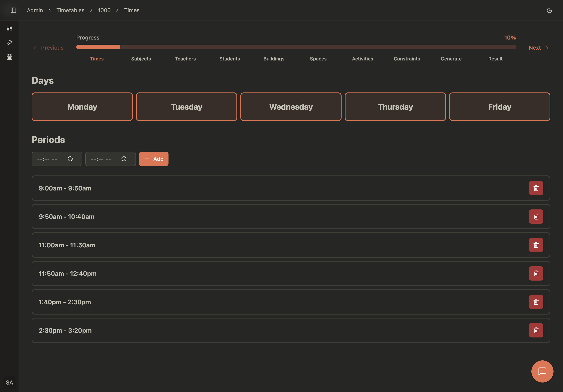Deselect the Friday day tile

(x=500, y=107)
